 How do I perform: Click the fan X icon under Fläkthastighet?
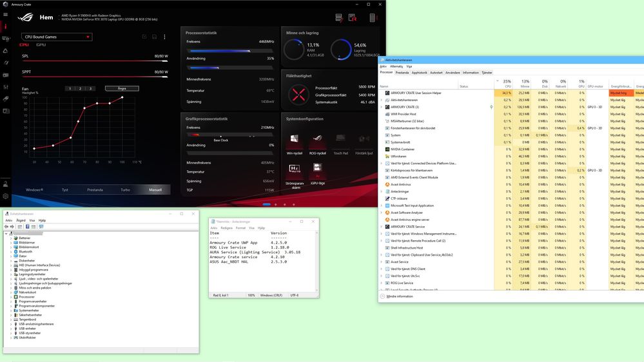298,95
